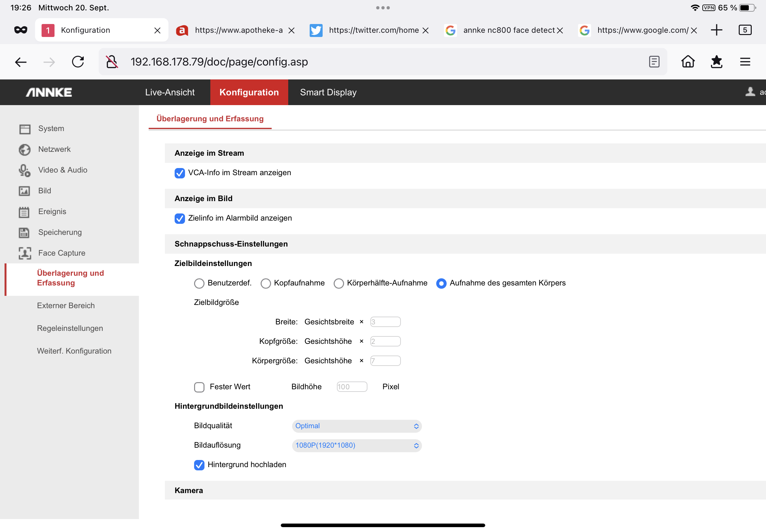Screen dimensions: 766x532
Task: Select the Kopfaufnahme radio button
Action: tap(266, 283)
